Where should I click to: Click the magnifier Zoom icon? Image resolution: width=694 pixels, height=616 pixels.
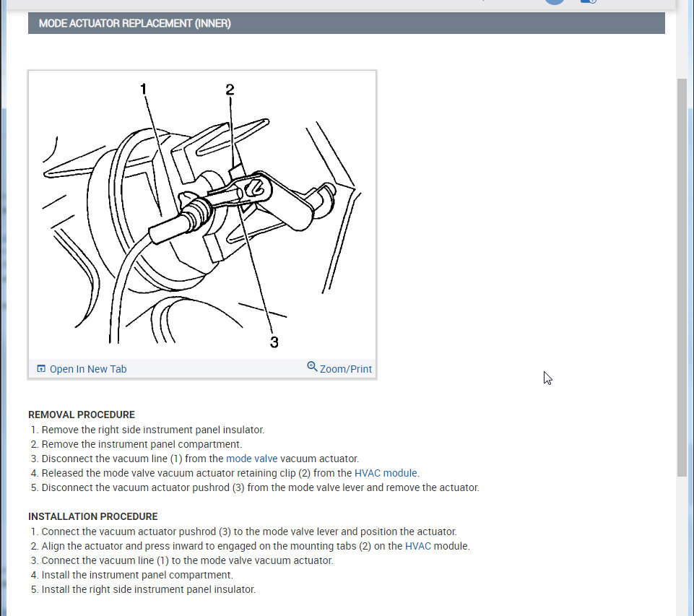point(312,367)
